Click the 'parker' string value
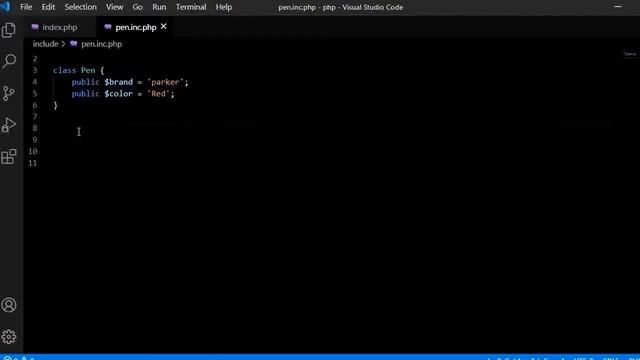This screenshot has height=360, width=640. tap(165, 82)
